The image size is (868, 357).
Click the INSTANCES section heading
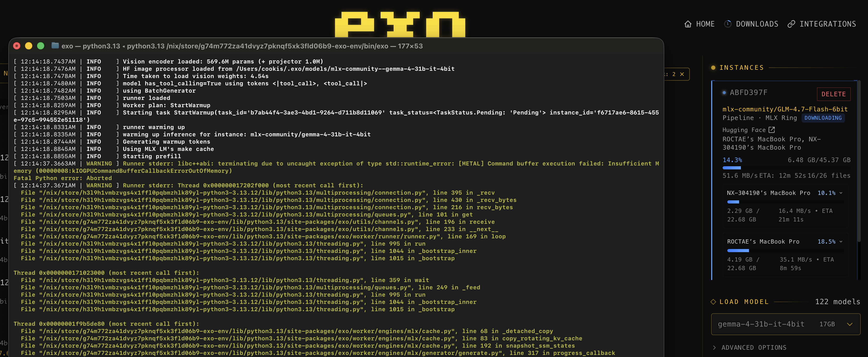pos(742,68)
